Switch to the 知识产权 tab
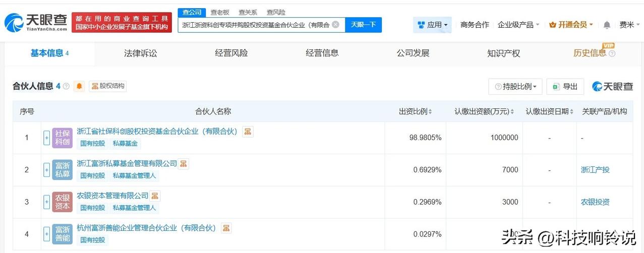Viewport: 644px width, 253px height. pyautogui.click(x=504, y=53)
